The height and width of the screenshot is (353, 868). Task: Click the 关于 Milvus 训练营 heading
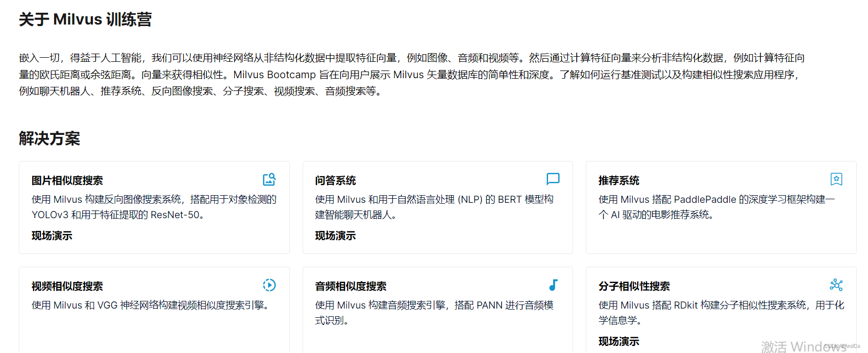tap(85, 19)
